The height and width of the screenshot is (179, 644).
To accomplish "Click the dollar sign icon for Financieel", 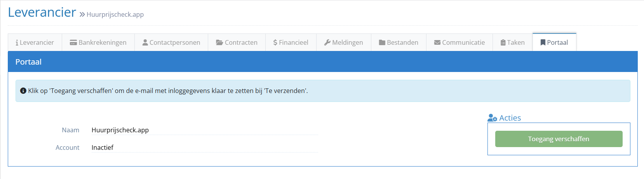I will (275, 43).
